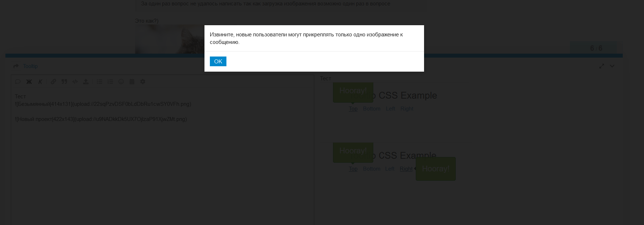Click the 6 / 6 topic progress indicator
The height and width of the screenshot is (225, 644).
(x=596, y=48)
